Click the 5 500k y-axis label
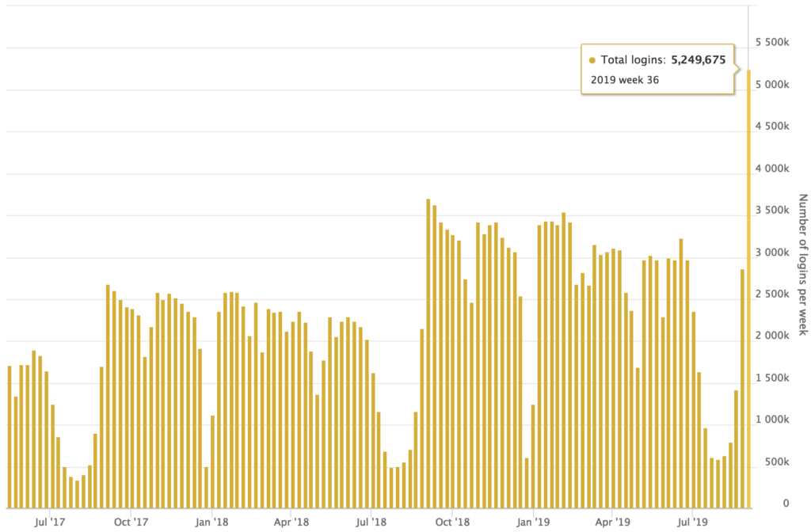Screen dimensions: 811x532 (771, 42)
